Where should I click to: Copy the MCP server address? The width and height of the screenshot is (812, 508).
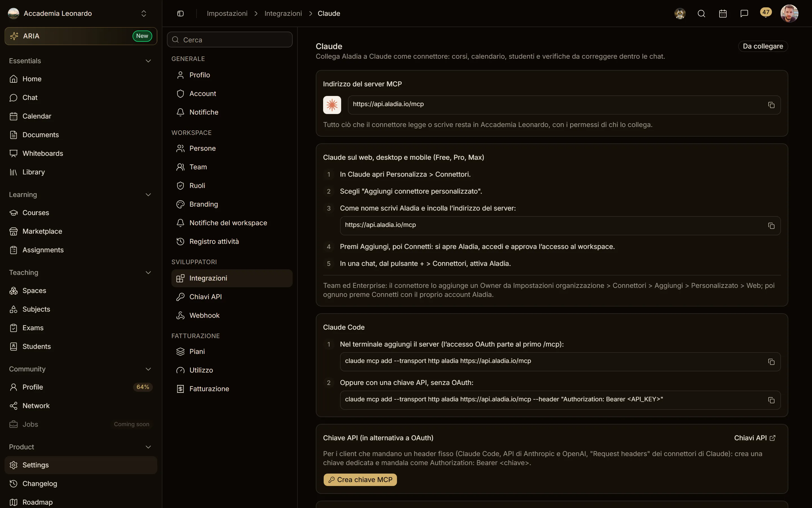click(x=771, y=105)
